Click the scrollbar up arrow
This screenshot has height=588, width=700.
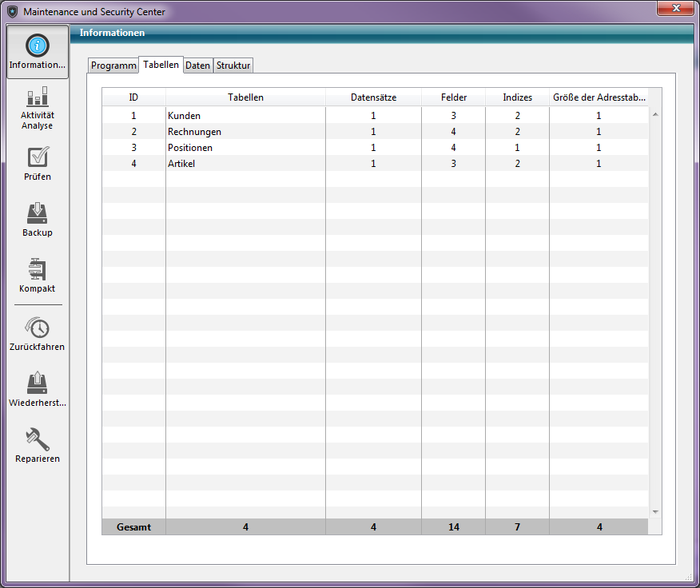[x=655, y=114]
